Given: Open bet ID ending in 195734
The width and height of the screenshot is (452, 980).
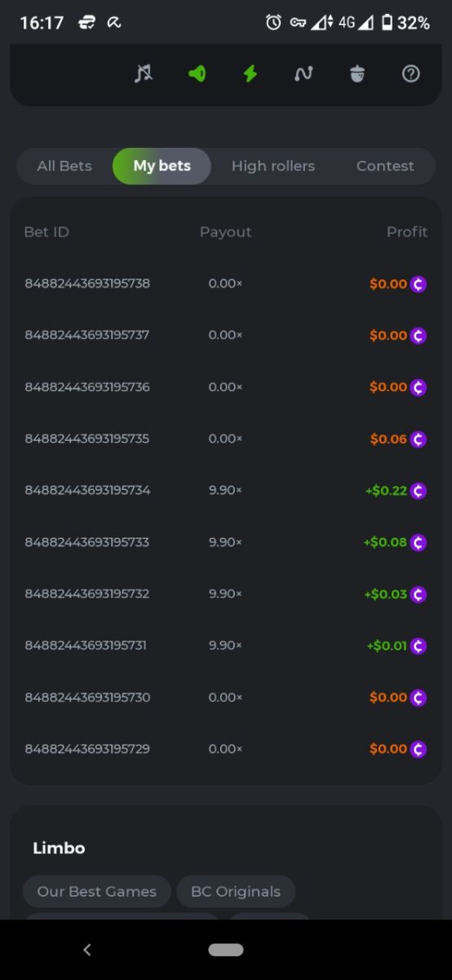Looking at the screenshot, I should 87,491.
